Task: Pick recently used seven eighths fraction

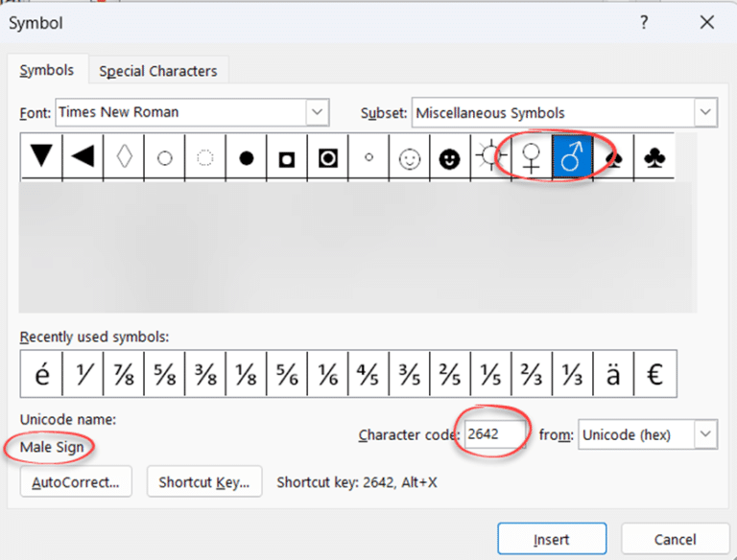Action: pos(124,374)
